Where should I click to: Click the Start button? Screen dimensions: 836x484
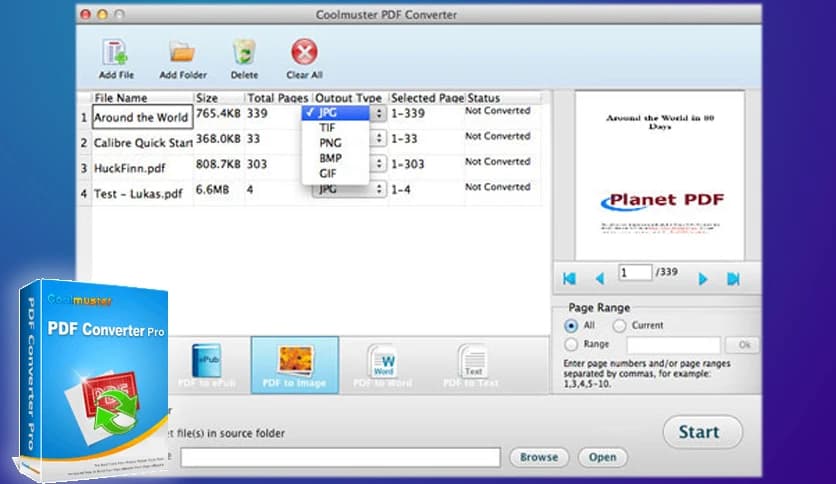pos(702,432)
